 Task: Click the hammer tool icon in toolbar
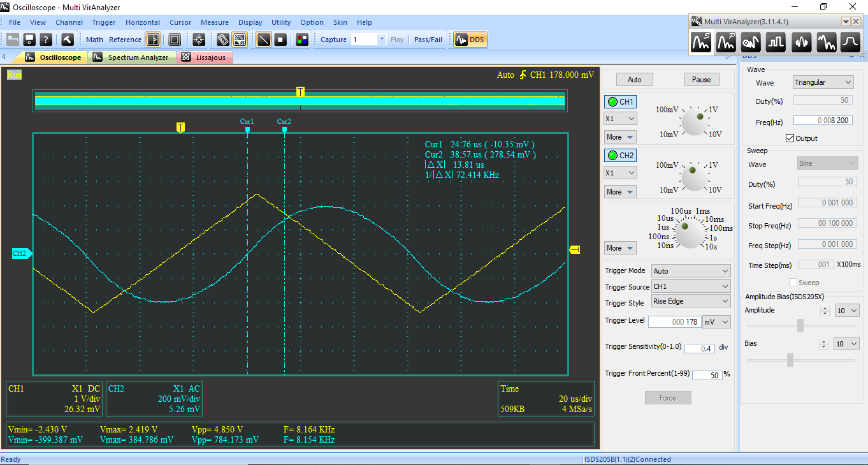click(68, 40)
